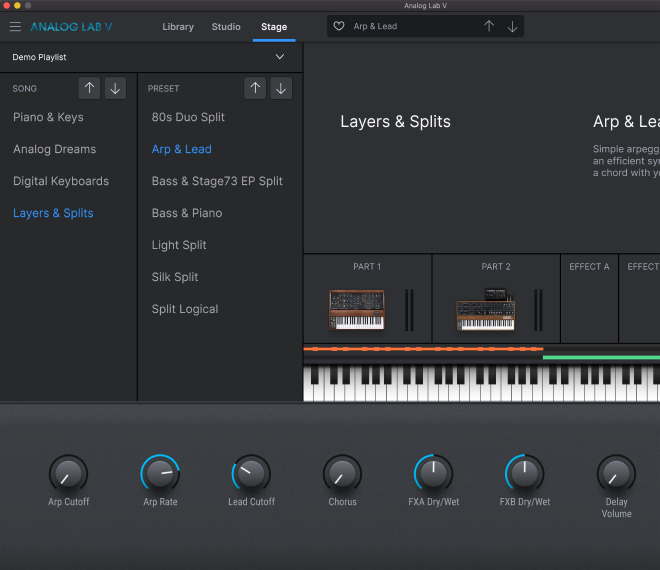660x570 pixels.
Task: Choose the Light Split preset
Action: (179, 245)
